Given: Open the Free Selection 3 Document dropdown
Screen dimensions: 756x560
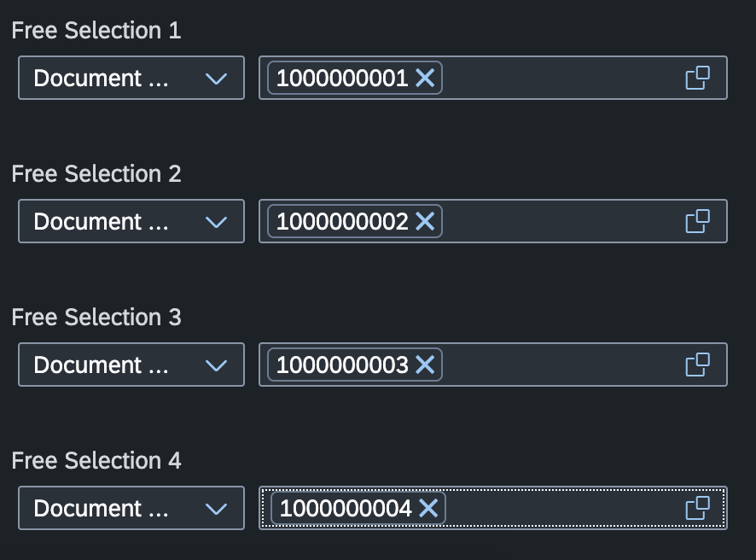Looking at the screenshot, I should point(131,365).
